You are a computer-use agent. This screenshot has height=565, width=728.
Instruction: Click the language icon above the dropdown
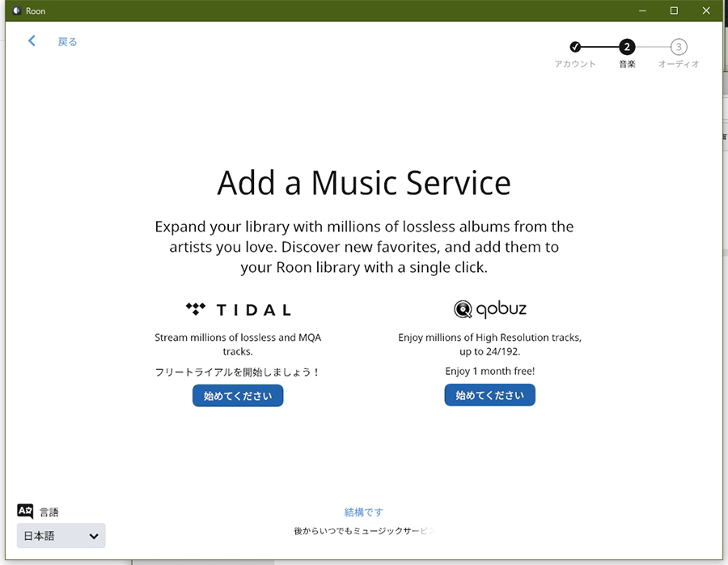point(25,511)
